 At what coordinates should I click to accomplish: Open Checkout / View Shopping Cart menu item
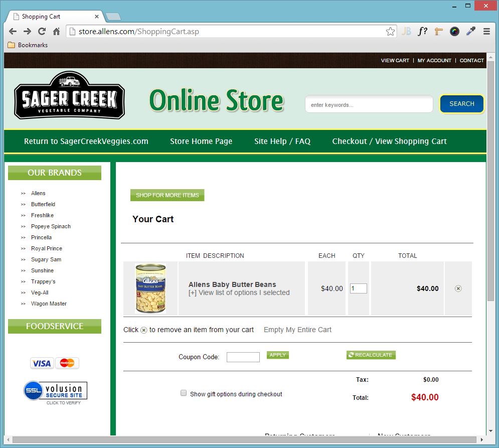tap(389, 141)
